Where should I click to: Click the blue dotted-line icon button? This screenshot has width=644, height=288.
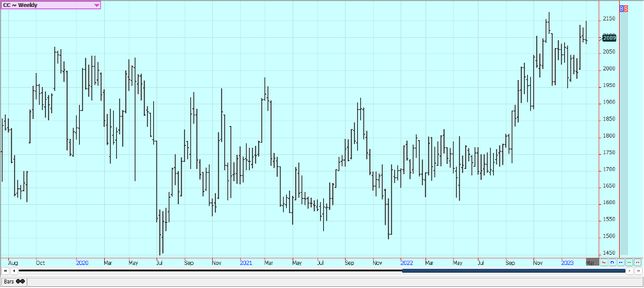[x=620, y=262]
